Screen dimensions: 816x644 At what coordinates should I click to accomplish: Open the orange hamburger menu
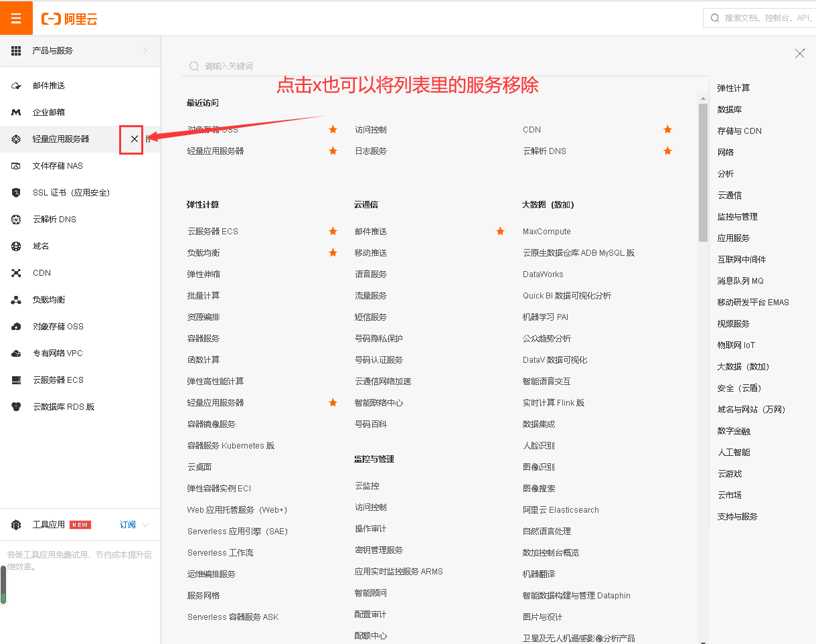[16, 18]
